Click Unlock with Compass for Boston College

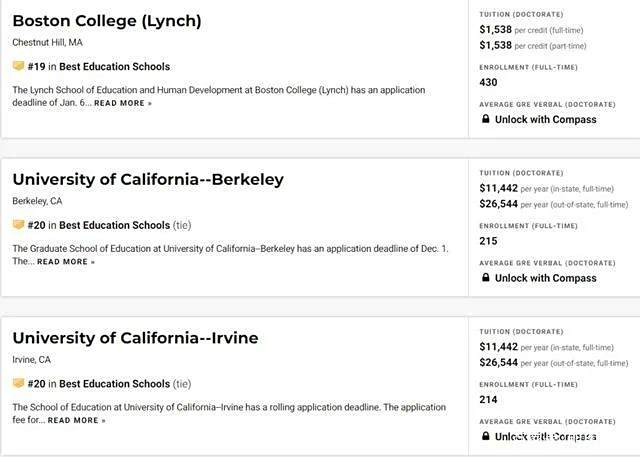(545, 120)
